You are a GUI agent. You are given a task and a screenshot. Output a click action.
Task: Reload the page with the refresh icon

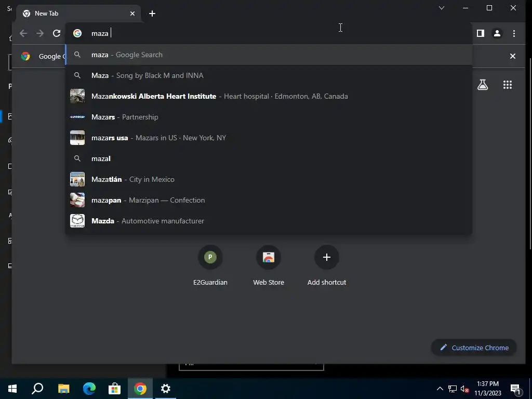tap(57, 33)
